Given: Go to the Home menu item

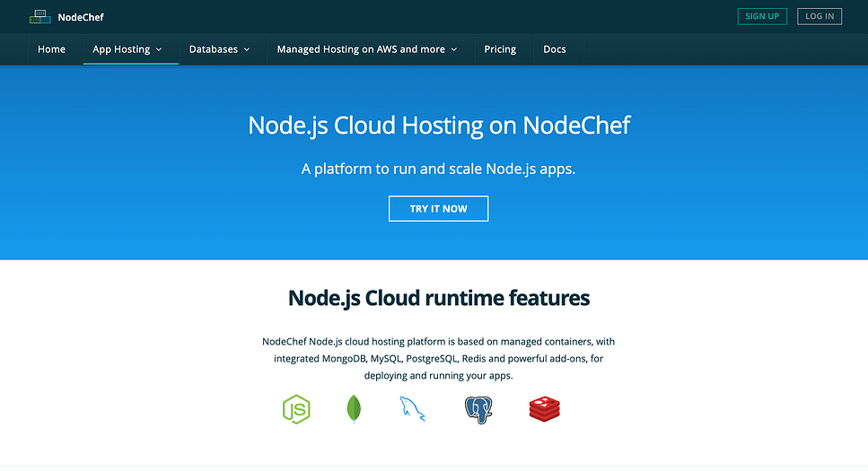Looking at the screenshot, I should 51,49.
